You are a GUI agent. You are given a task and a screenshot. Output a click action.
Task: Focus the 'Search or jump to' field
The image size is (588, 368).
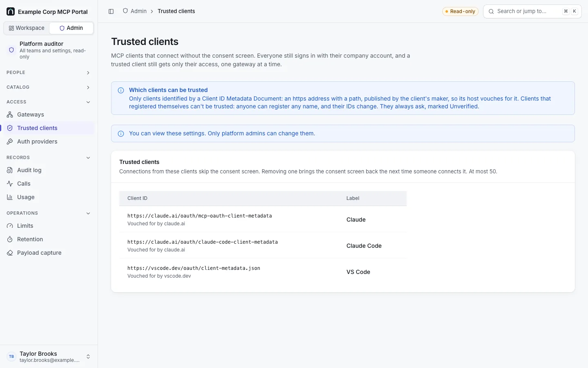532,11
